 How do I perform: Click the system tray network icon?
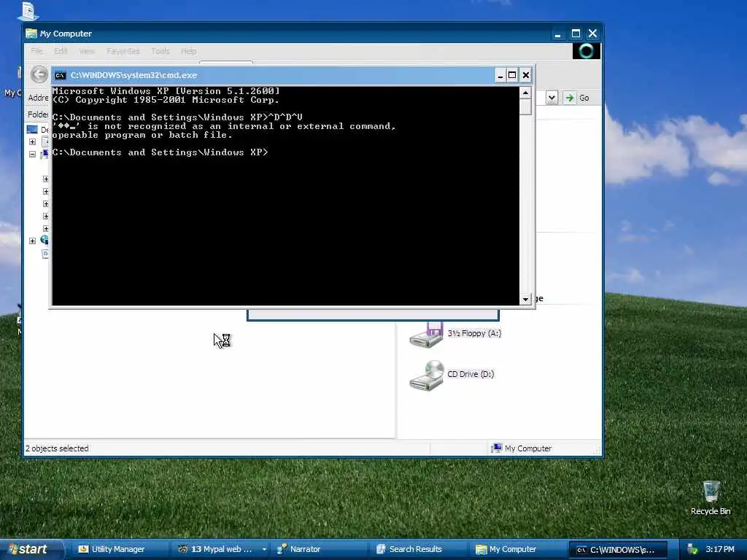pyautogui.click(x=692, y=550)
